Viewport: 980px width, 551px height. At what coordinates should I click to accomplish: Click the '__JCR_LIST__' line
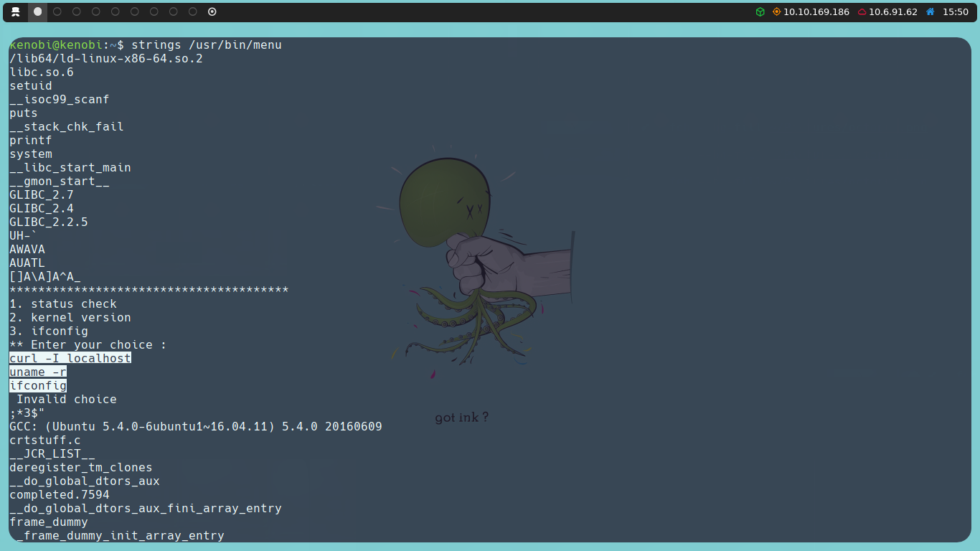[52, 454]
